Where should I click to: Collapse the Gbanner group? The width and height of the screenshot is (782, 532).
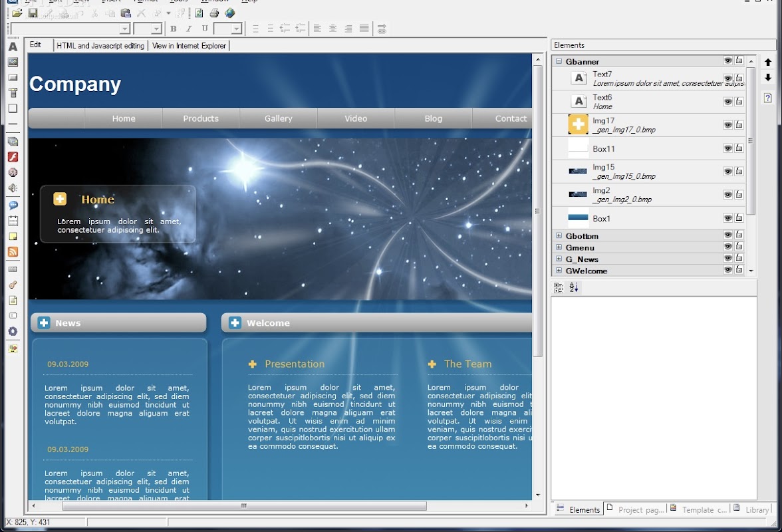pos(559,61)
